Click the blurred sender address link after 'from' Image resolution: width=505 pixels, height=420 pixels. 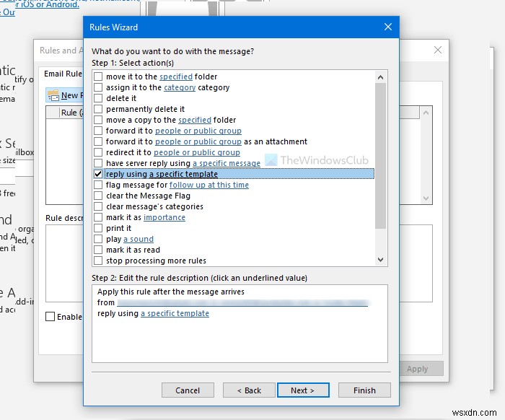click(x=242, y=303)
